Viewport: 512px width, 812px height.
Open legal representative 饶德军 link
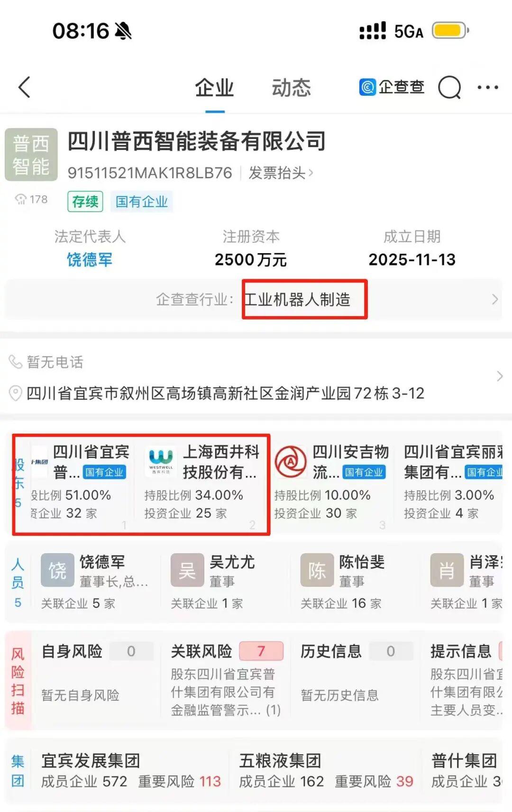(x=90, y=260)
